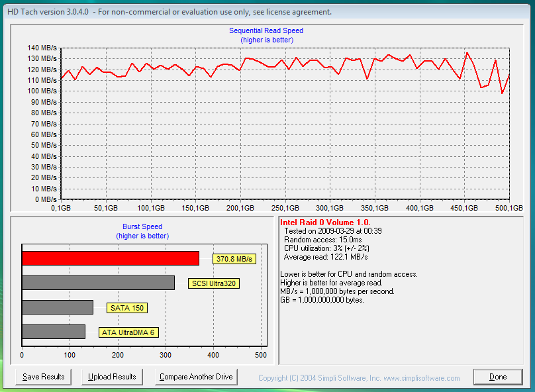535x392 pixels.
Task: Click the gray ATA UltraDMA 6 bar
Action: [54, 332]
